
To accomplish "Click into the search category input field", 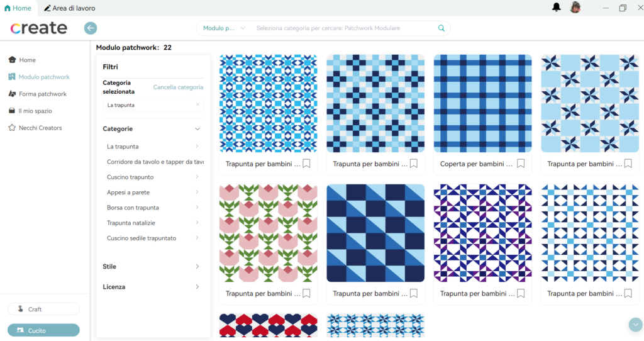I will click(340, 28).
